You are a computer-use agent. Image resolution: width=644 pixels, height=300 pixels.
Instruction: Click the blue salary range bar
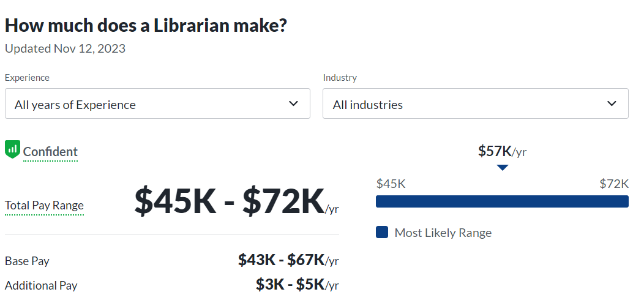502,201
